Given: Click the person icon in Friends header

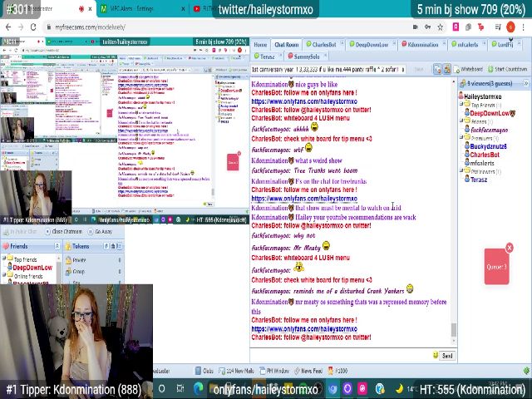Looking at the screenshot, I should click(57, 246).
